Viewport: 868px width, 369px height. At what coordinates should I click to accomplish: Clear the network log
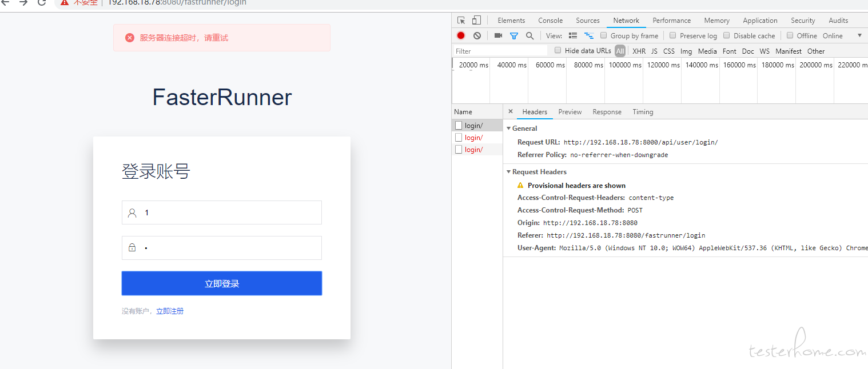[x=477, y=35]
